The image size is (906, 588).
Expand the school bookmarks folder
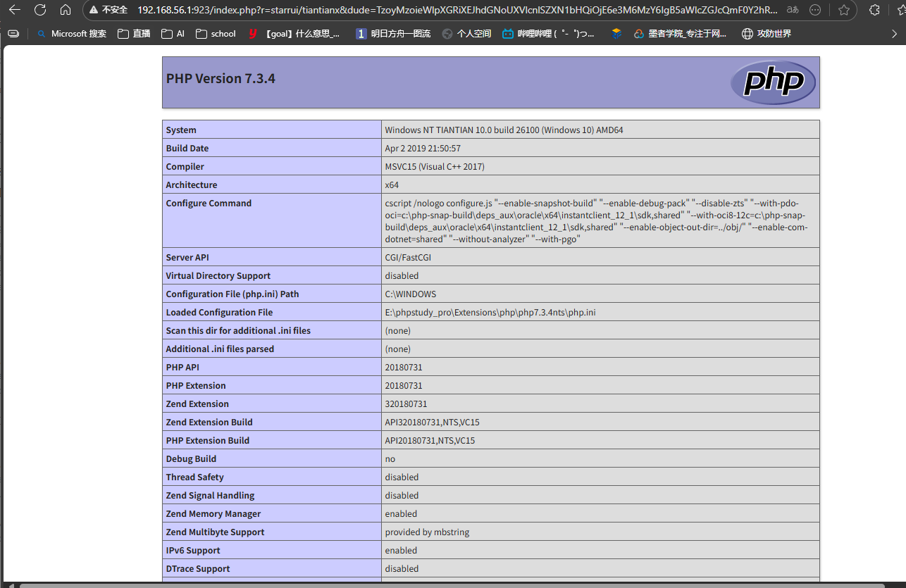pos(216,33)
